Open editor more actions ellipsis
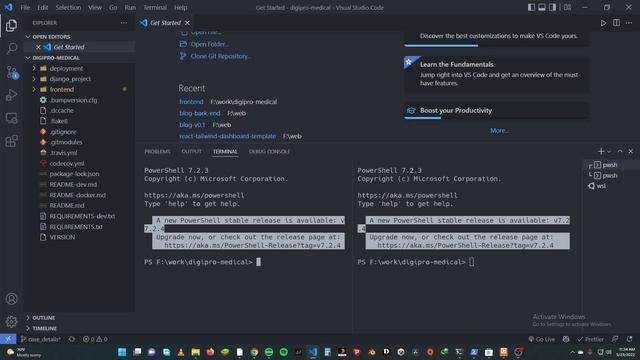The height and width of the screenshot is (360, 640). pyautogui.click(x=629, y=23)
